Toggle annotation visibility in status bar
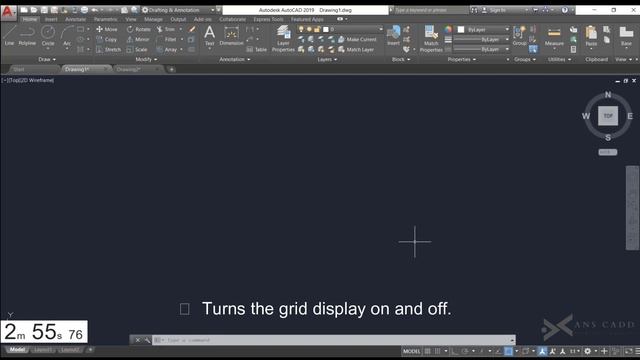 coord(542,351)
